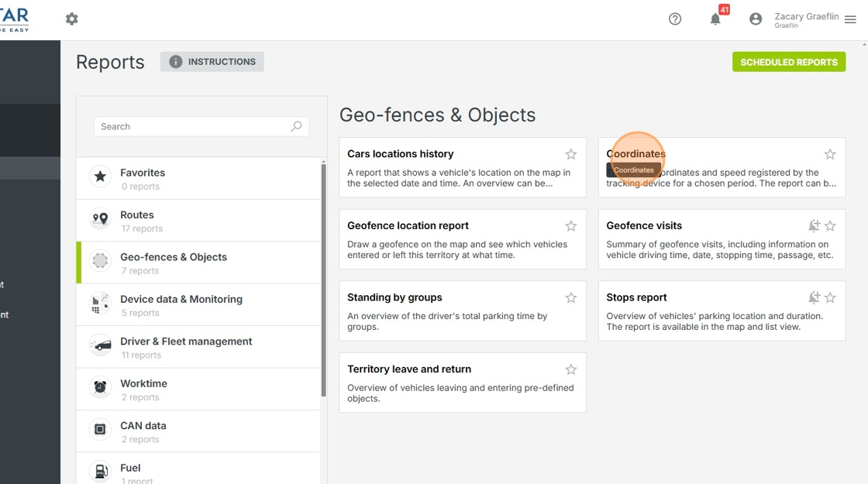Open the hamburger menu next to username
Viewport: 868px width, 484px height.
[851, 19]
